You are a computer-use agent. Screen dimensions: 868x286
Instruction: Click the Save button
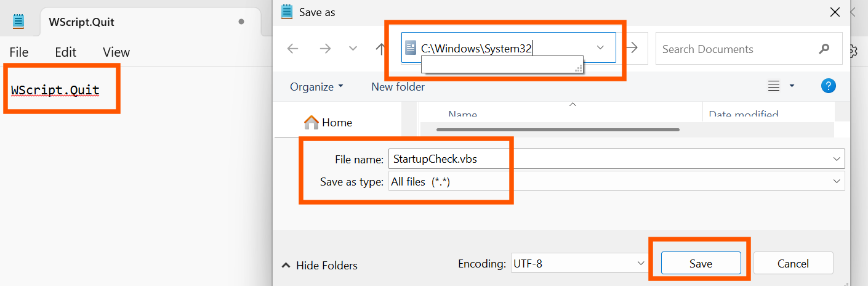click(701, 263)
